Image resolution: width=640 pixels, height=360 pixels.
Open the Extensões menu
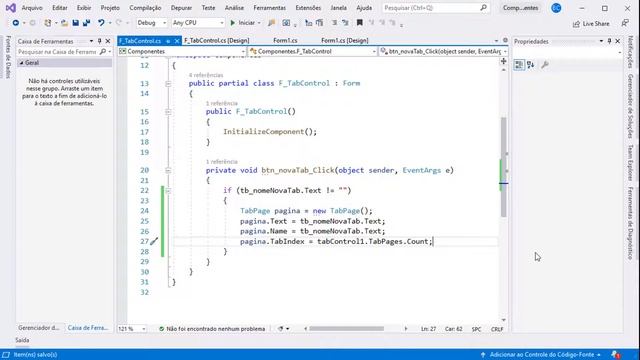(308, 8)
